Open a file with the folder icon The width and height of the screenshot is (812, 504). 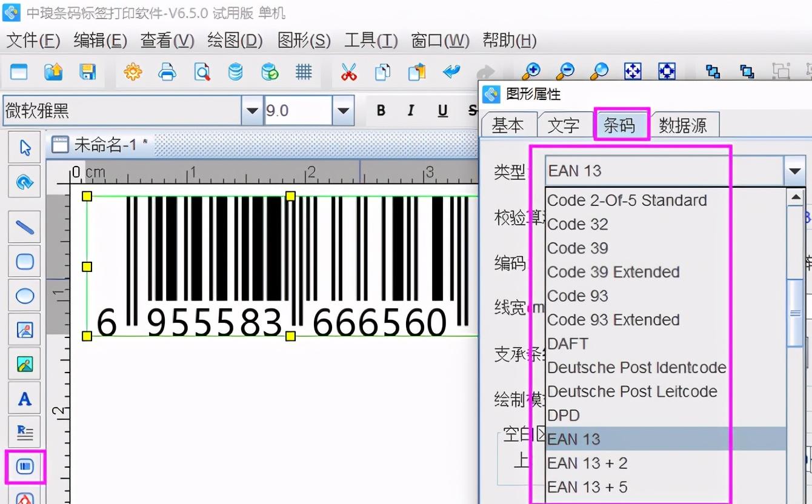(53, 72)
